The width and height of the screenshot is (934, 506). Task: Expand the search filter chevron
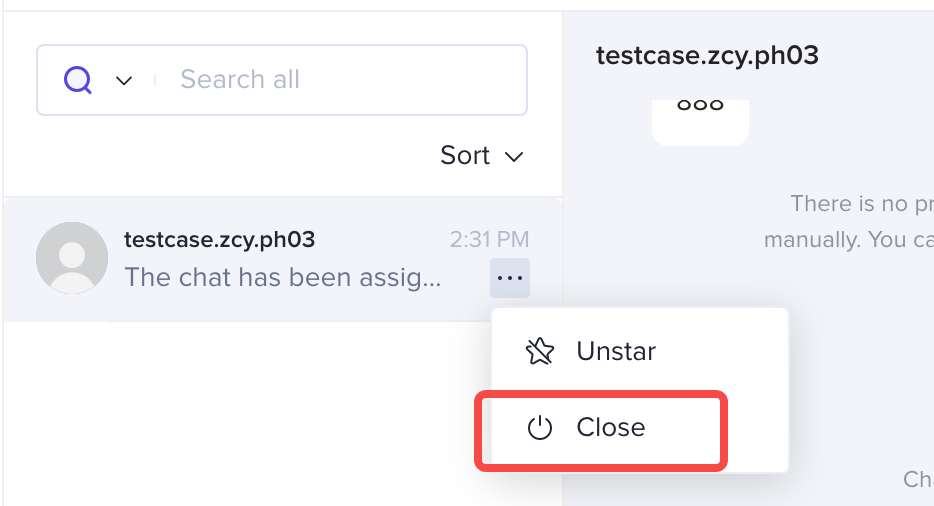coord(124,81)
